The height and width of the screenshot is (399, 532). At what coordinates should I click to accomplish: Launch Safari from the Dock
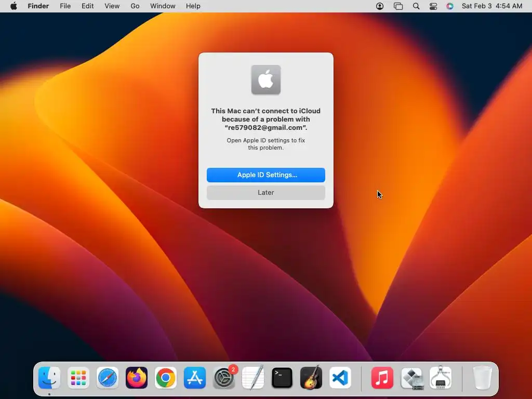tap(108, 378)
